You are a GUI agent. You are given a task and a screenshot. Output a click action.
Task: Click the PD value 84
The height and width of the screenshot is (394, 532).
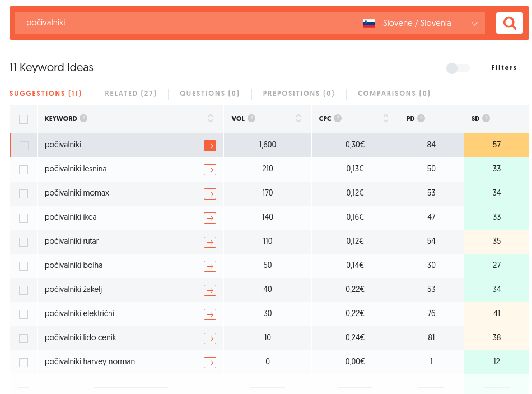[431, 145]
